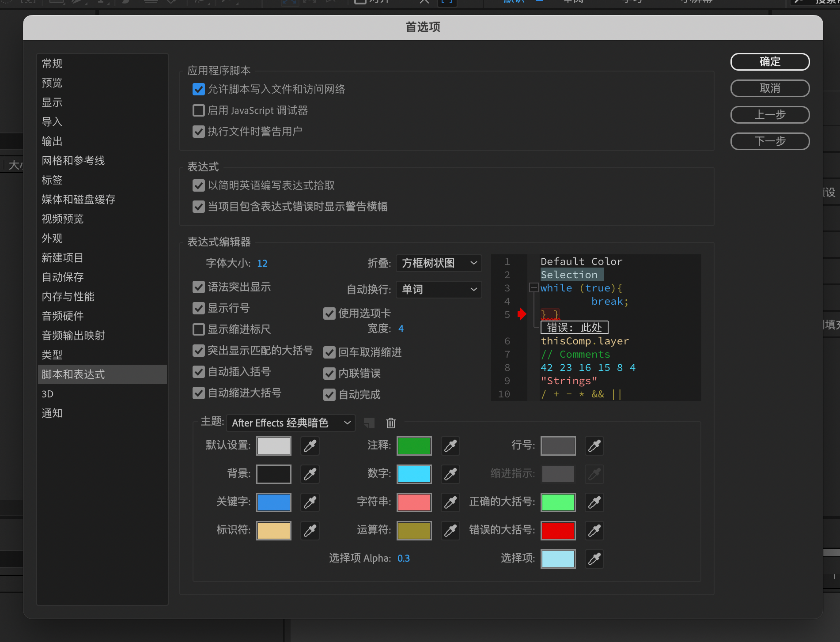Select 常规 preferences category
The image size is (840, 642).
coord(102,64)
